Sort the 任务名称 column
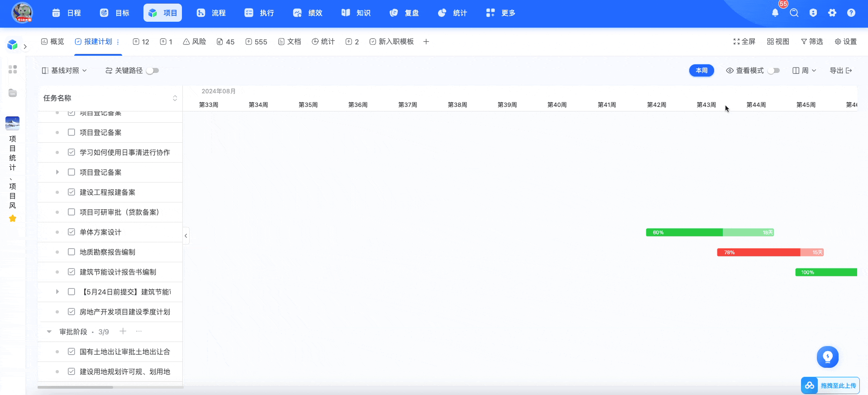868x395 pixels. coord(175,98)
